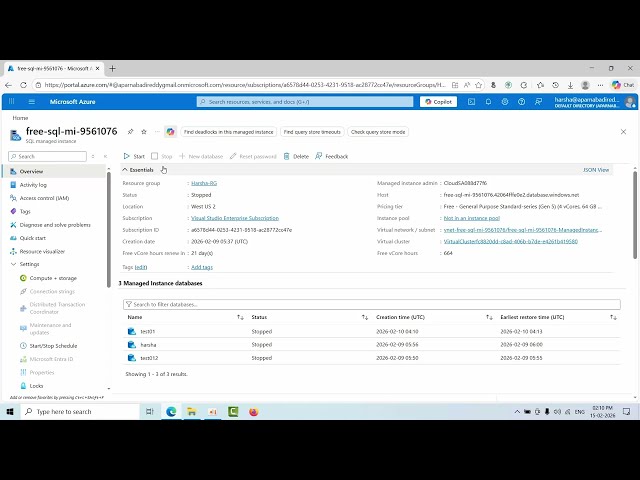Open the more options ellipsis beside title

[157, 132]
